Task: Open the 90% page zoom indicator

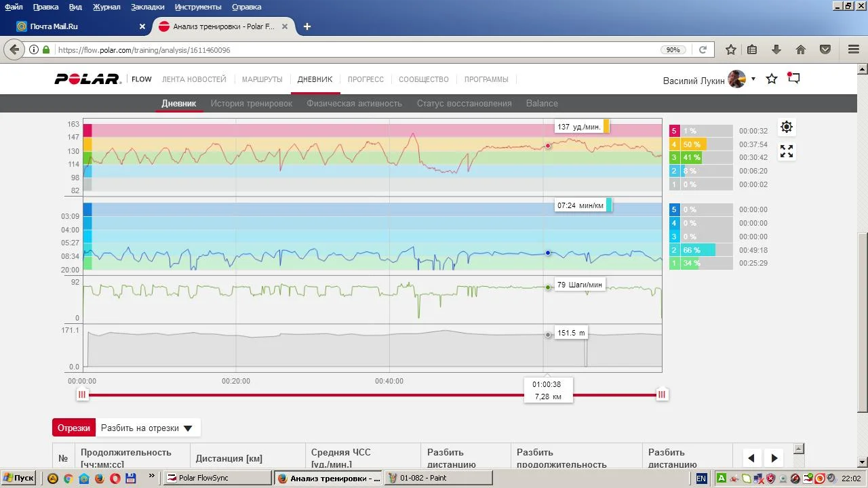Action: pos(673,50)
